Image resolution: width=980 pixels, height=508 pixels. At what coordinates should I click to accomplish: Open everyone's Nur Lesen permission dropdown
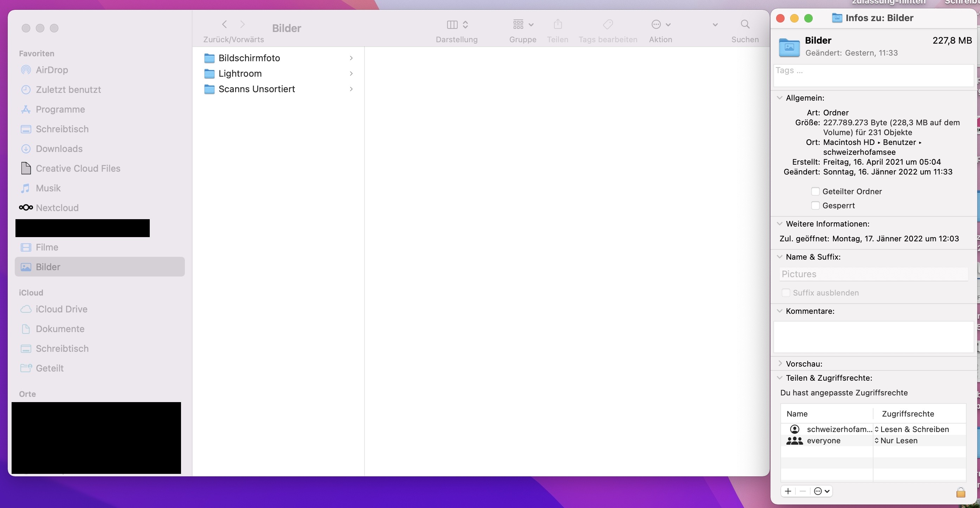898,440
